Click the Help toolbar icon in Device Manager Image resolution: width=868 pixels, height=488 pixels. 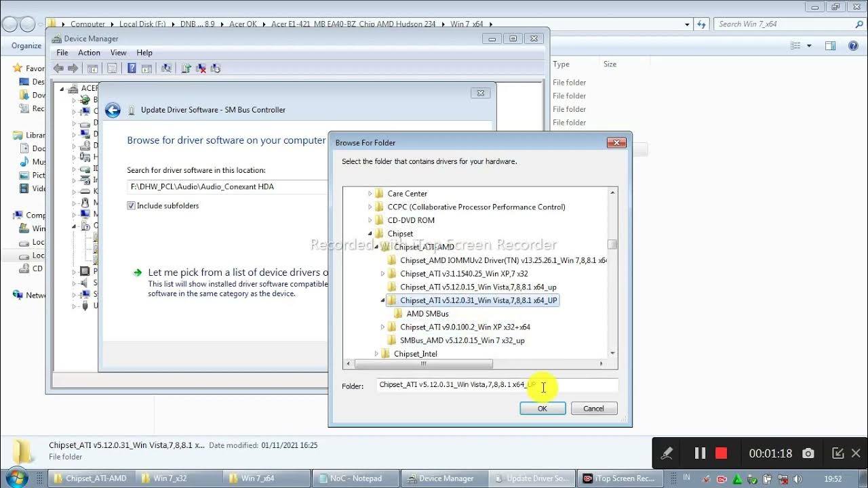[x=132, y=68]
